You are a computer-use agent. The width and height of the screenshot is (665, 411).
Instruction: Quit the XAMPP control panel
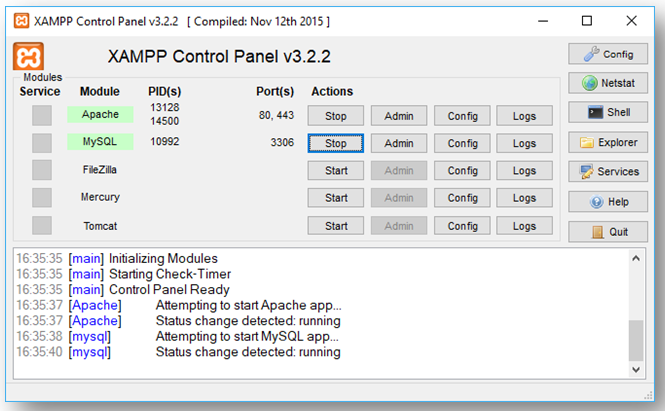[608, 231]
